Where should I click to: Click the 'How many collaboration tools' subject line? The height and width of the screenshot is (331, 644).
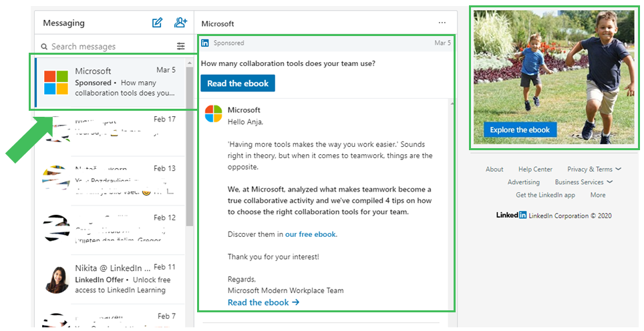point(288,63)
